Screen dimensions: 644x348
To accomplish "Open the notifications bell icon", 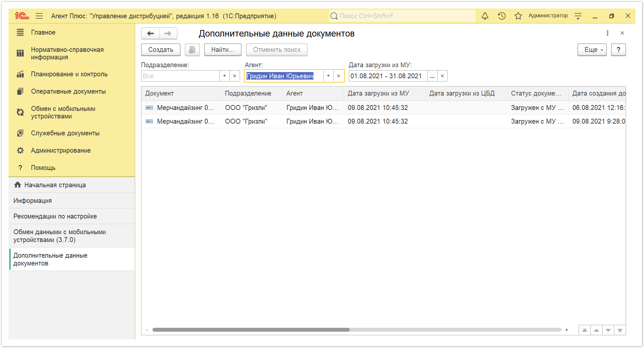I will coord(485,16).
